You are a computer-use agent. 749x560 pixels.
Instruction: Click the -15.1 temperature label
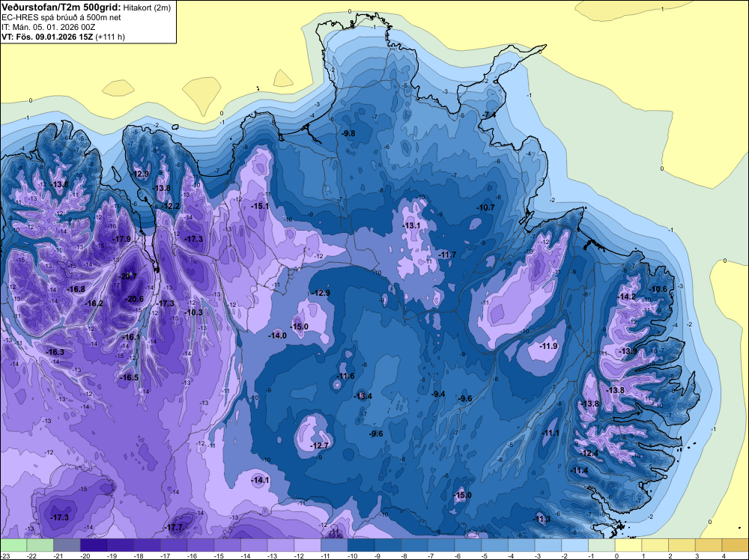(x=261, y=206)
